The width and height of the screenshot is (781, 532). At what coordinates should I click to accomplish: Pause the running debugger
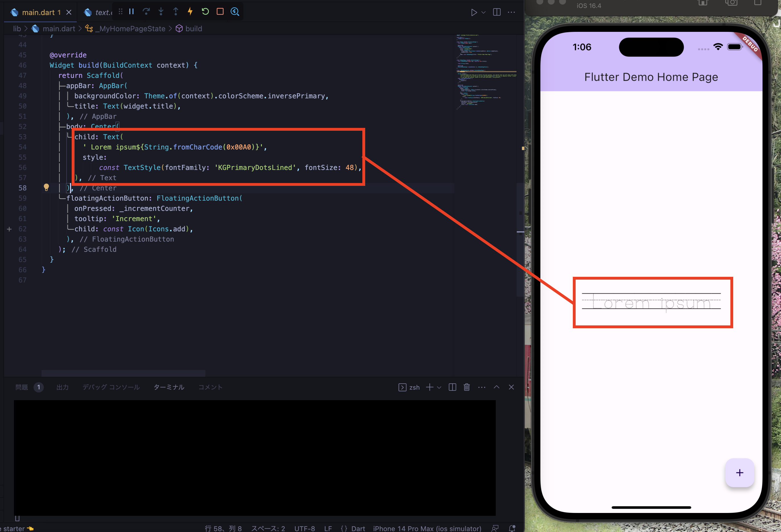coord(131,11)
